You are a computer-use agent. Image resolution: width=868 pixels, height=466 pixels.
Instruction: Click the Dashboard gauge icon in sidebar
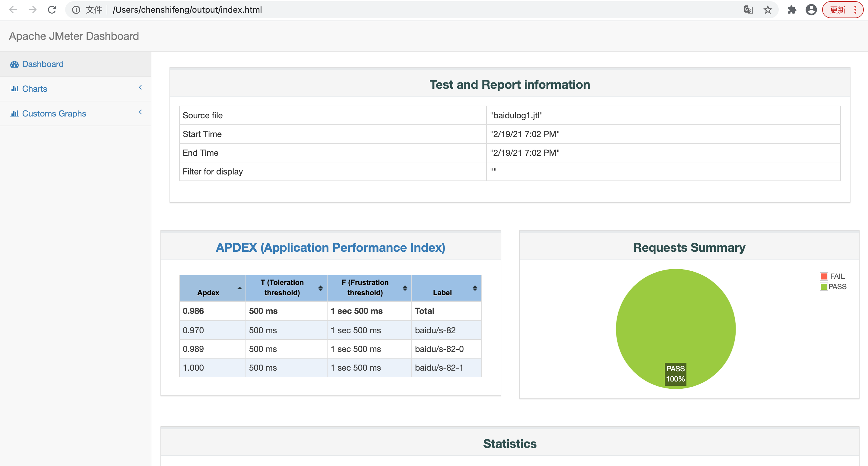pyautogui.click(x=14, y=64)
